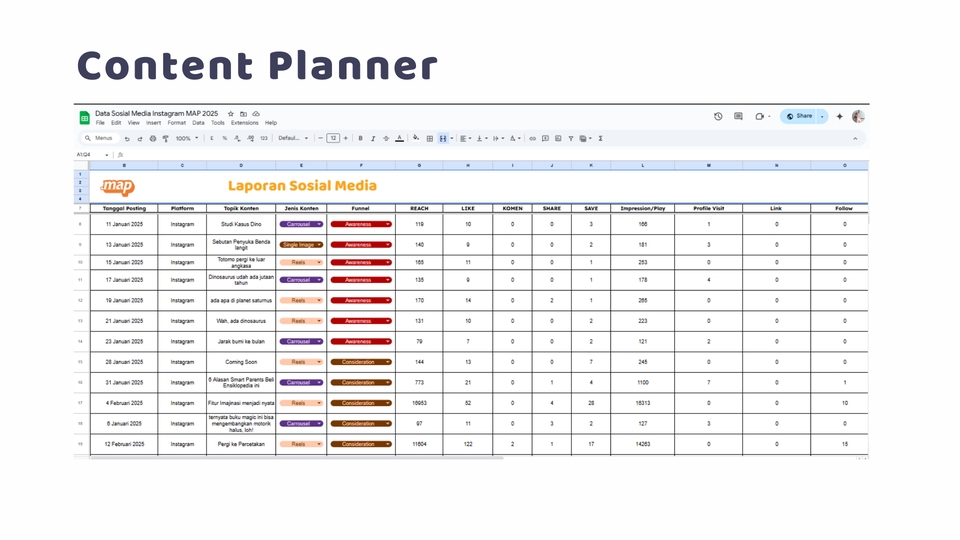Collapse the toolbar with chevron up
Screen dimensions: 960x540
855,138
